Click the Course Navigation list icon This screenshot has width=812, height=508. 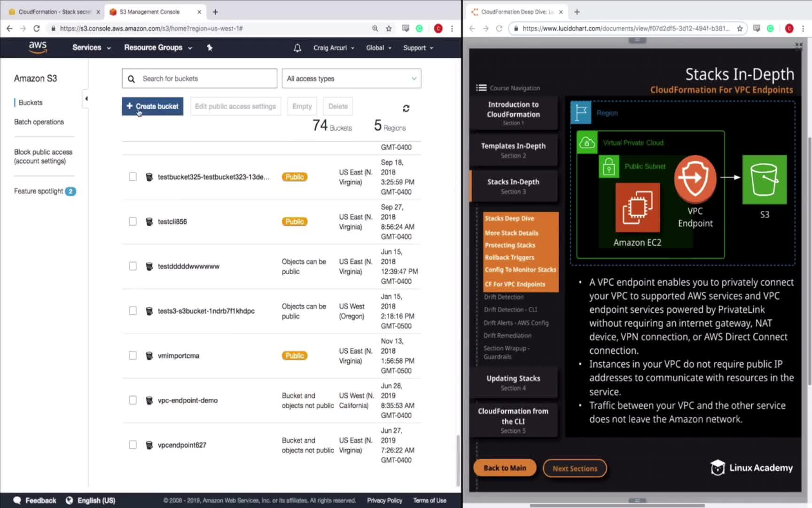[x=481, y=88]
